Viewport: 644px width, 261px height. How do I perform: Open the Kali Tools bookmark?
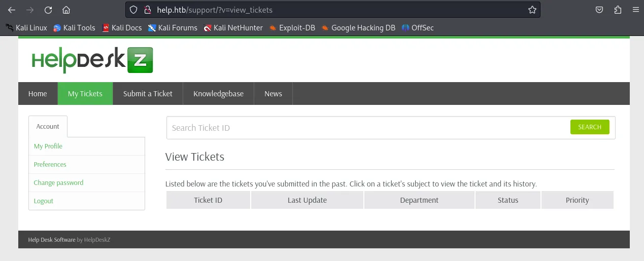click(x=75, y=28)
